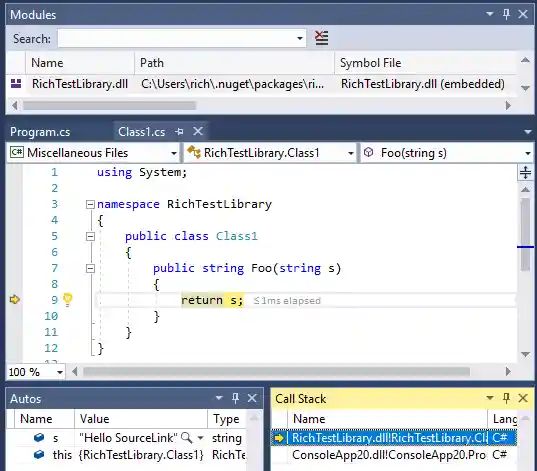Pin the Modules window

[506, 14]
